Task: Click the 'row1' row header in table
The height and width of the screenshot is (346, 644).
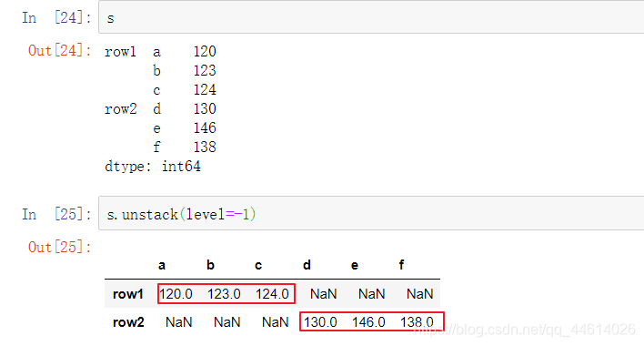Action: coord(128,294)
